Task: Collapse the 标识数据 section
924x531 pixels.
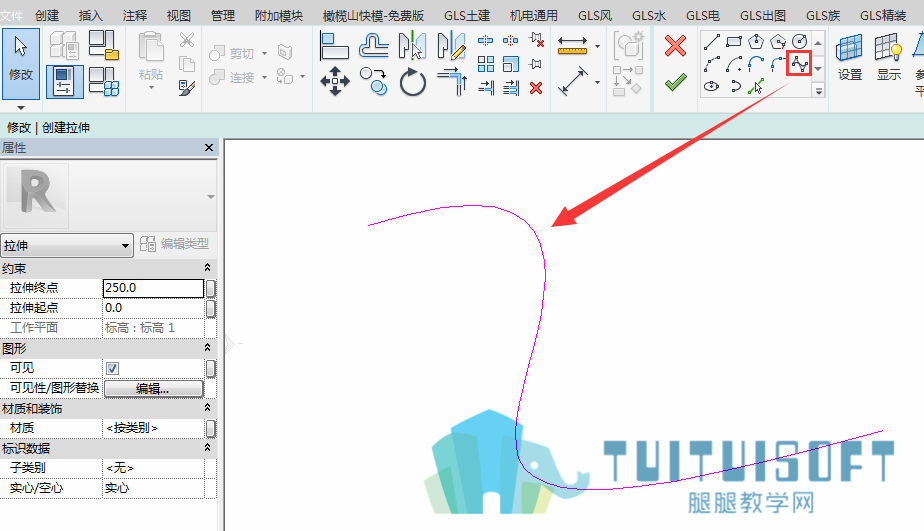Action: (207, 447)
